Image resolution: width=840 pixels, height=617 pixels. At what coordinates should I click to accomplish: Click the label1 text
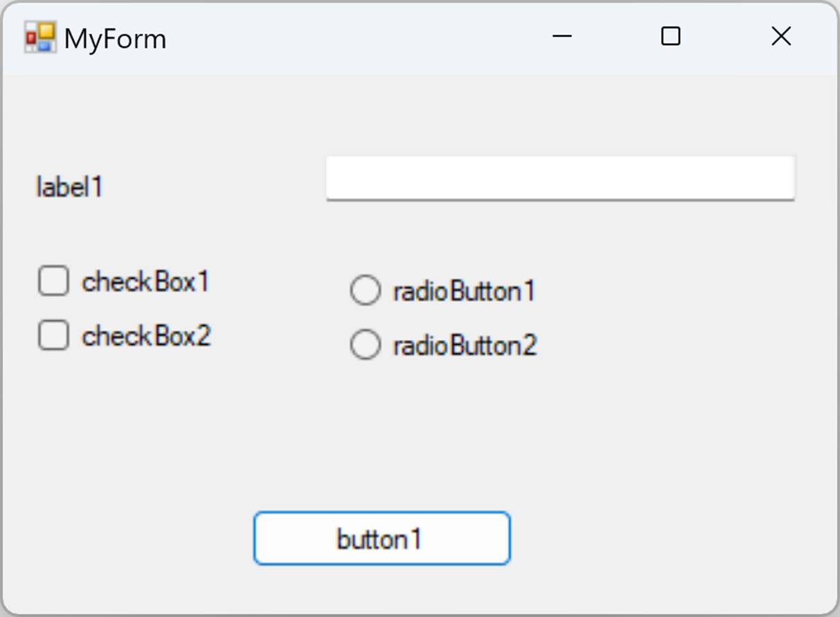pos(69,186)
